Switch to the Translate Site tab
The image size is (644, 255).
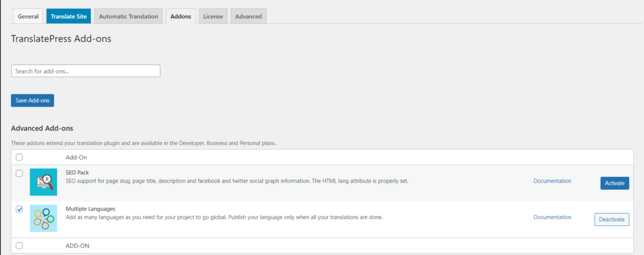coord(69,16)
